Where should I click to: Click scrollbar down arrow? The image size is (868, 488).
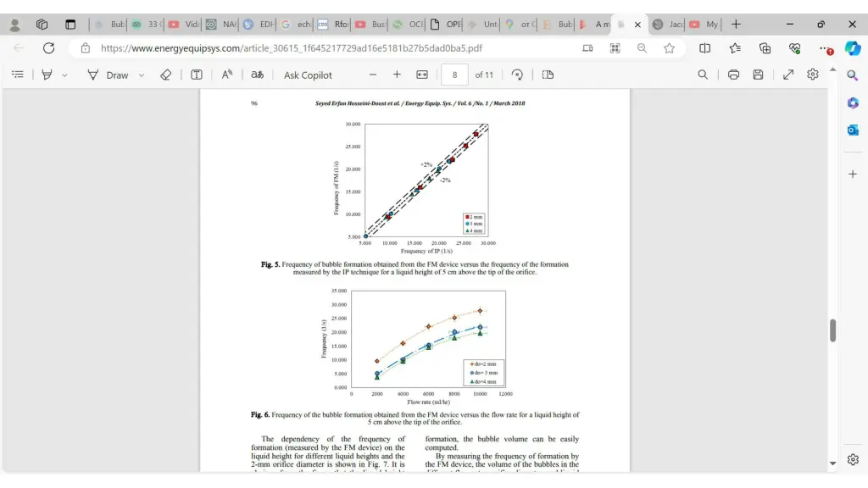point(832,463)
